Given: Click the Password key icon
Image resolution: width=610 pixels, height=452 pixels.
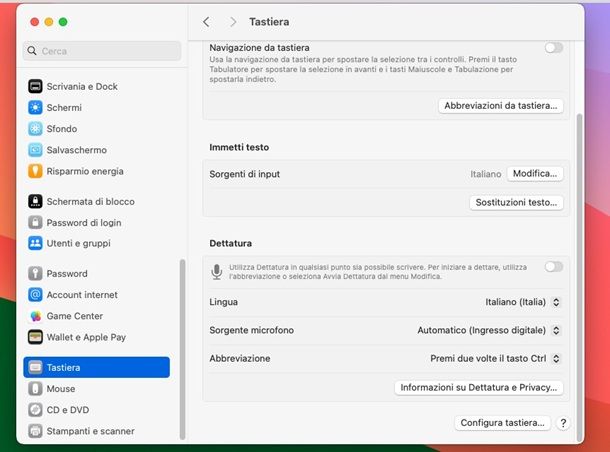Looking at the screenshot, I should point(35,273).
